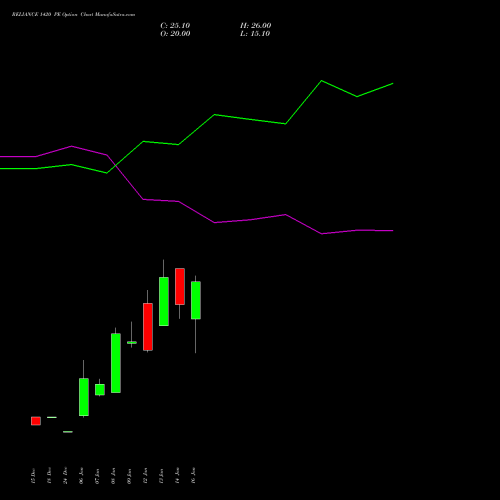Click the 08 Jan date label
The width and height of the screenshot is (500, 500).
[x=113, y=476]
